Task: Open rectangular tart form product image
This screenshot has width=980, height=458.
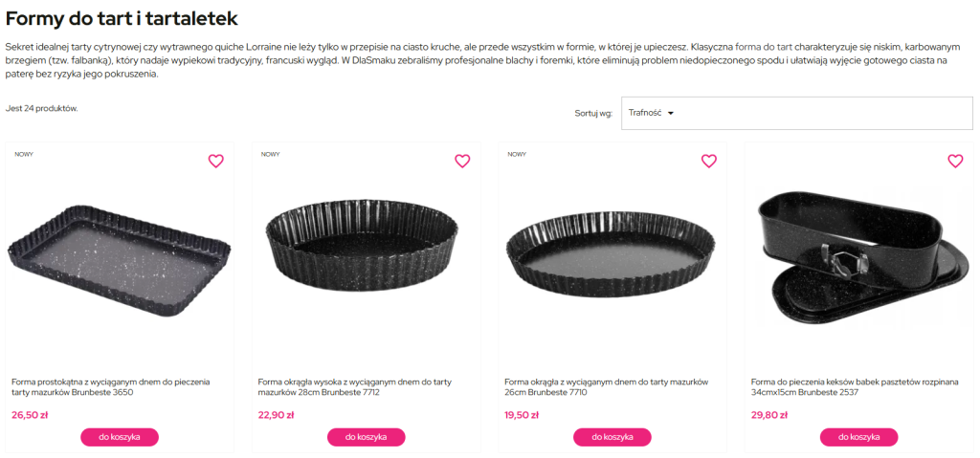Action: point(120,253)
